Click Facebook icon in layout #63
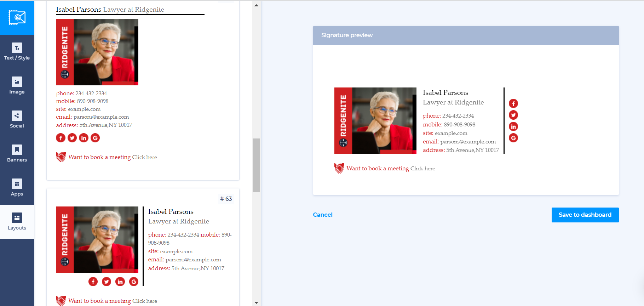 pos(93,282)
